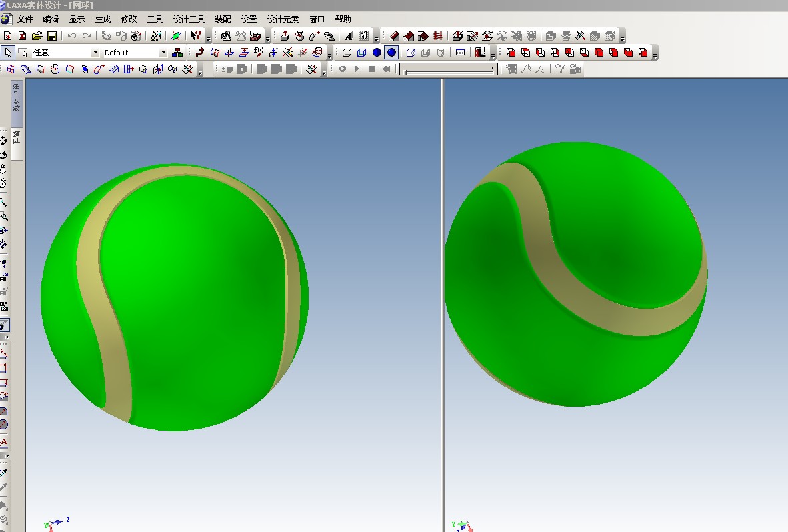The image size is (788, 532).
Task: Toggle smooth shaded sphere display mode
Action: pyautogui.click(x=391, y=52)
